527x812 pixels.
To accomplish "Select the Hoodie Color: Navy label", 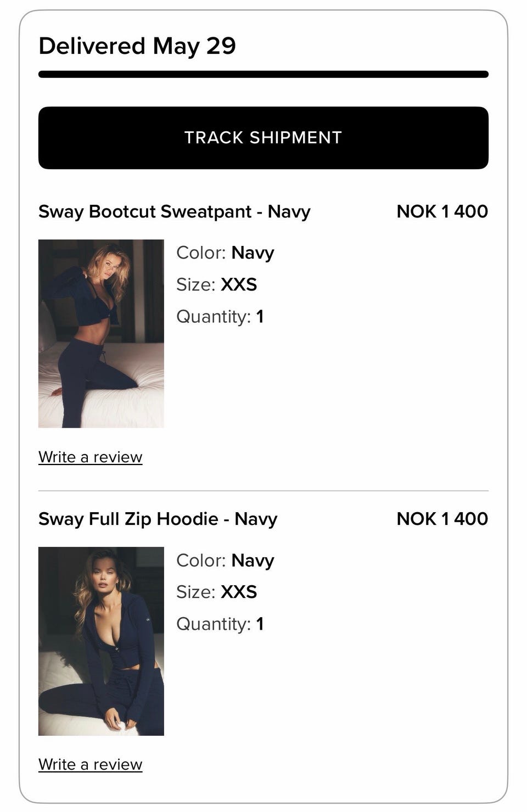I will (x=225, y=561).
